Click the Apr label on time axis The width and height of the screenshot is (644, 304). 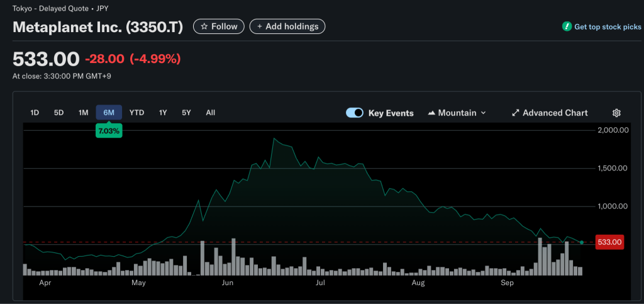point(45,283)
